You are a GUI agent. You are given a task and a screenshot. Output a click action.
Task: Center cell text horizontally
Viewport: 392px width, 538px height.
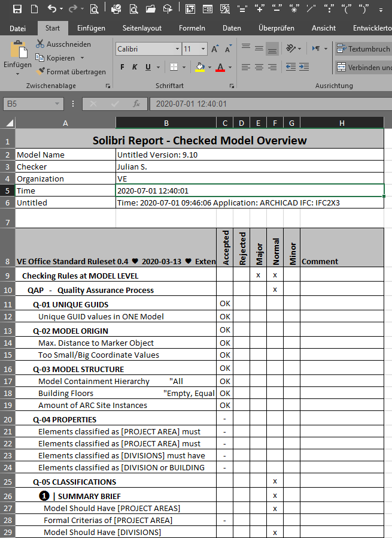click(259, 67)
